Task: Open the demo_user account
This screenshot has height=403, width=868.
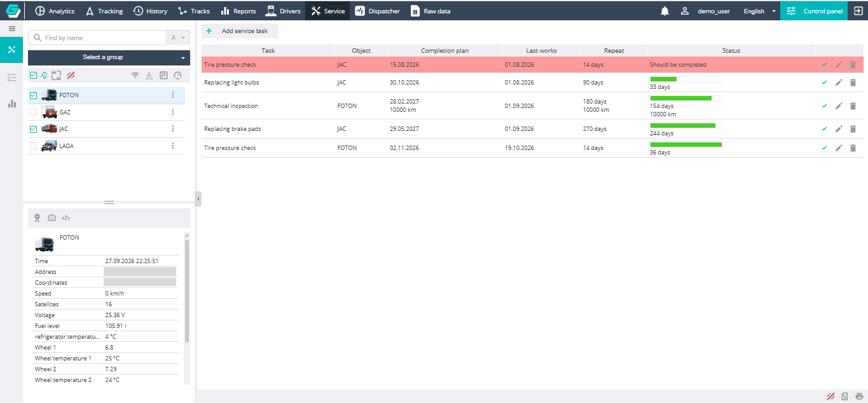Action: click(705, 11)
